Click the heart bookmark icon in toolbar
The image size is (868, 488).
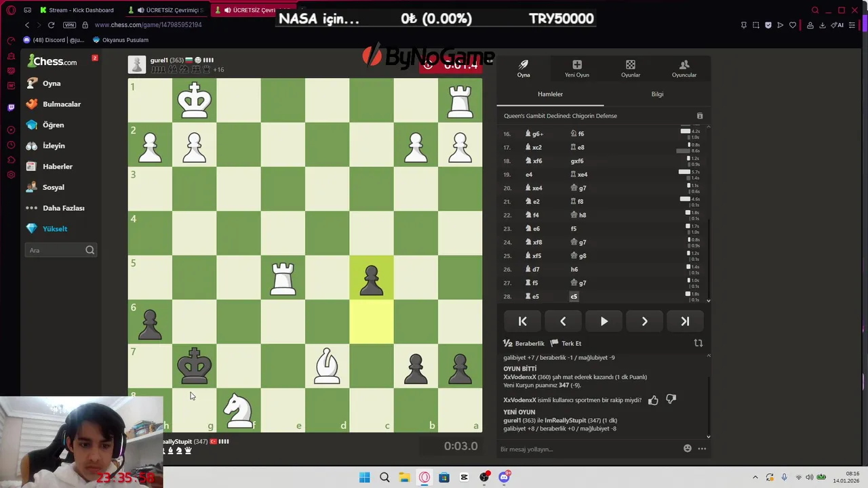(x=792, y=25)
